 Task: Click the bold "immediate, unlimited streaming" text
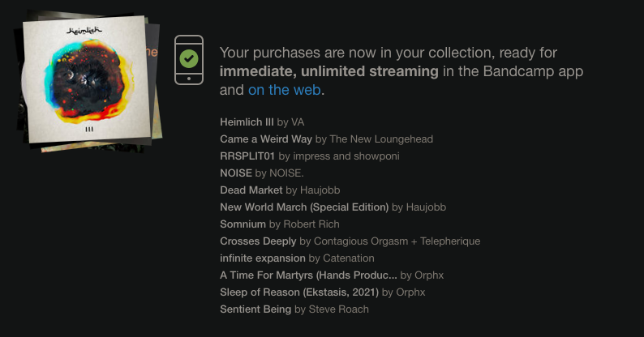329,71
